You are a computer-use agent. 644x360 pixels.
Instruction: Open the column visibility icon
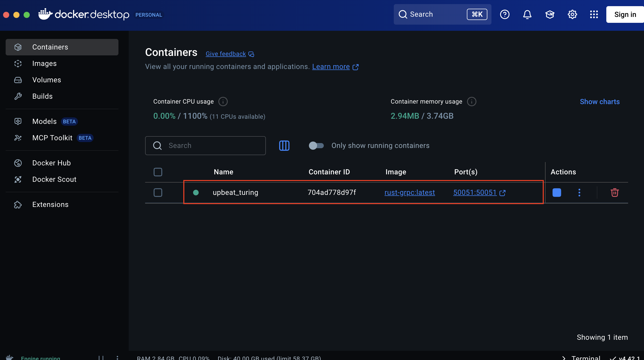[x=284, y=146]
